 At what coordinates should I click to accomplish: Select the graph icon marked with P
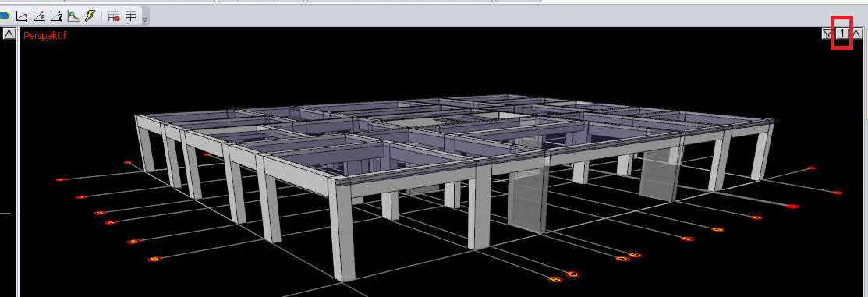(x=39, y=16)
